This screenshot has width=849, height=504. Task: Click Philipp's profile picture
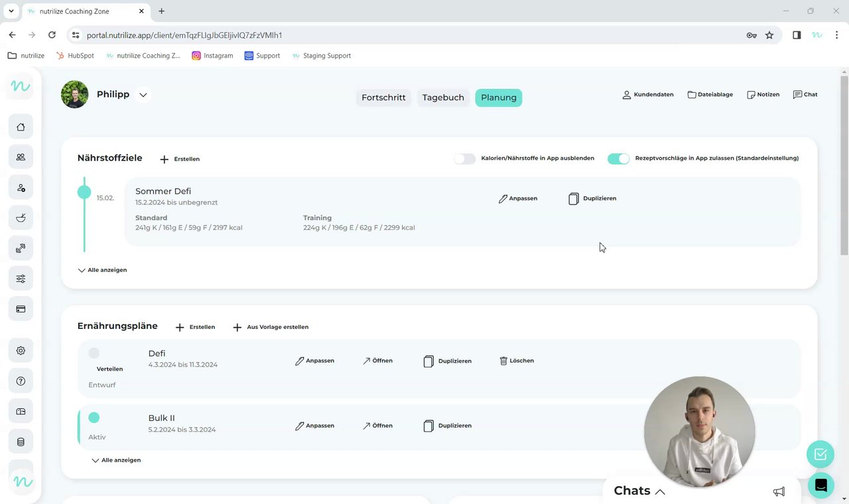point(75,95)
